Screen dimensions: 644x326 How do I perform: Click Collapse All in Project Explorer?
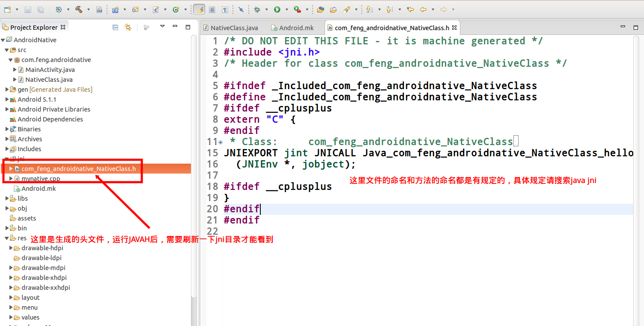(115, 27)
